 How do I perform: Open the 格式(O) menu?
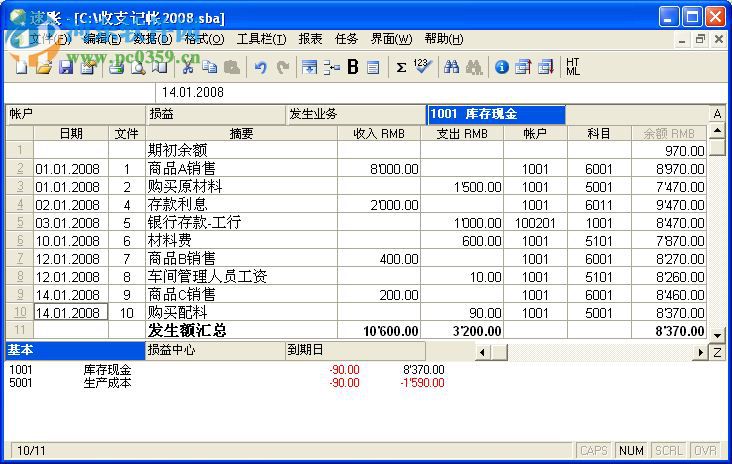[204, 39]
